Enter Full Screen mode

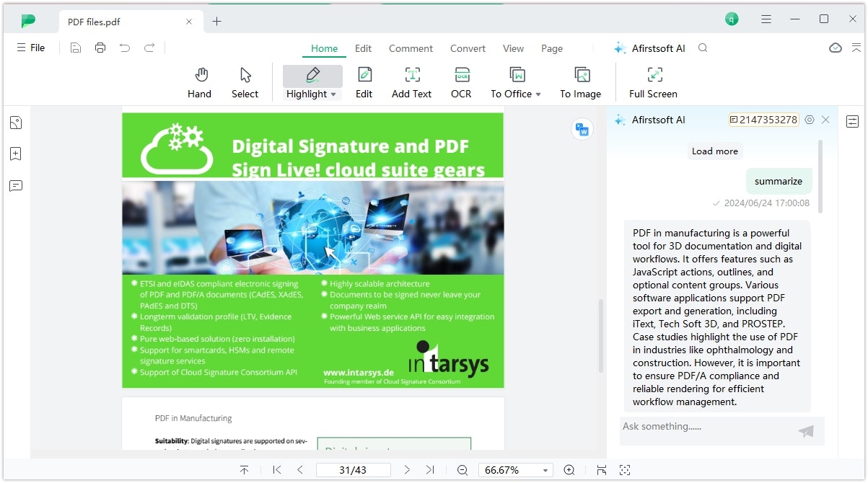point(653,83)
